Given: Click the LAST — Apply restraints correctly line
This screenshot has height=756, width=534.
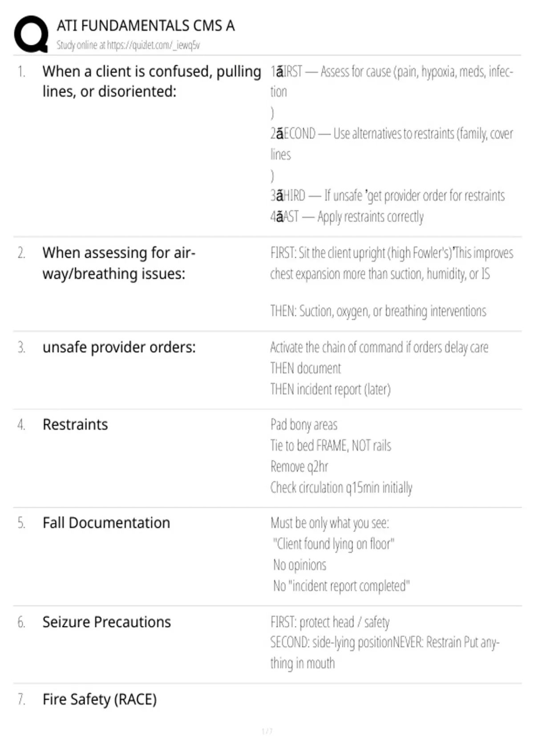Looking at the screenshot, I should pos(347,217).
